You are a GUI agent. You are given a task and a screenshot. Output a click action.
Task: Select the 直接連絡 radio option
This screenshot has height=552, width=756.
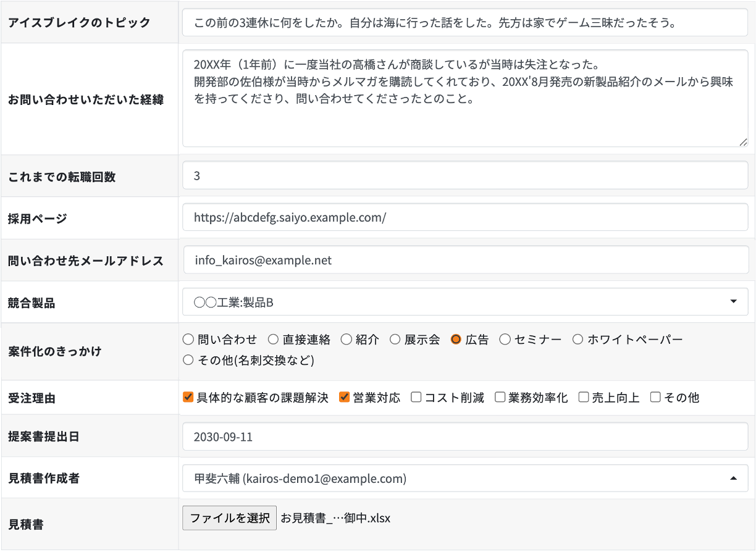tap(273, 340)
